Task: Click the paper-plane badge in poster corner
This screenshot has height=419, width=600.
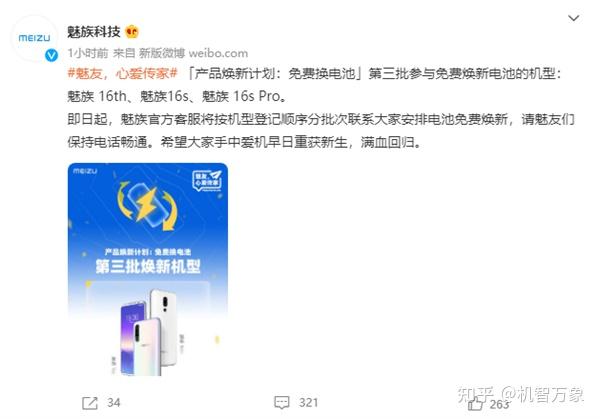Action: click(207, 180)
